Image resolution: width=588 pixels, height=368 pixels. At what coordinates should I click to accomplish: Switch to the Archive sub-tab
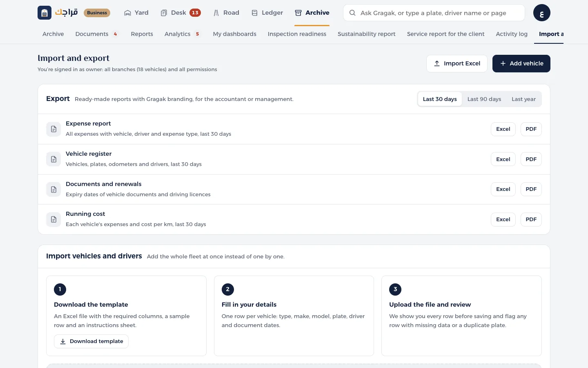(x=53, y=34)
